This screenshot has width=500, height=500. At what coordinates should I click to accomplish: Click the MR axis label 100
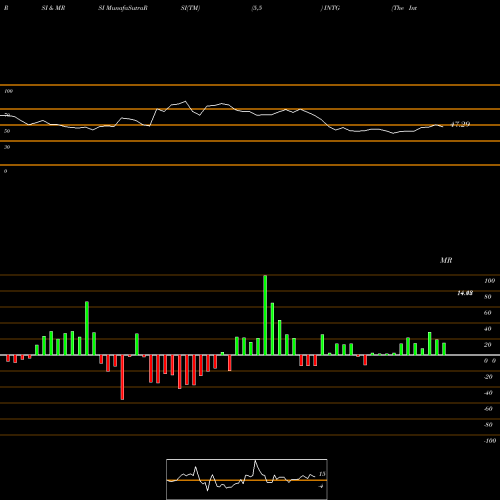coord(490,281)
